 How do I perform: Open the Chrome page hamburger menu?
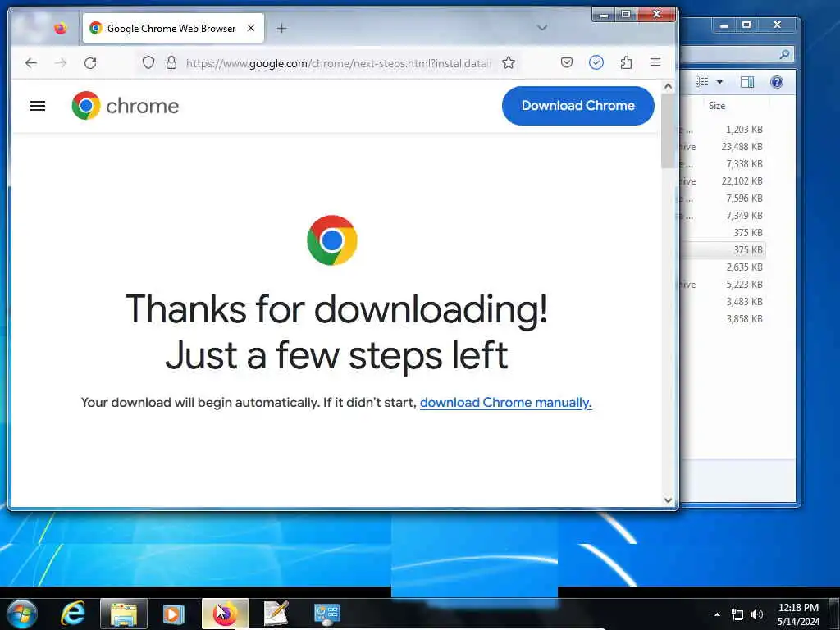pos(38,106)
